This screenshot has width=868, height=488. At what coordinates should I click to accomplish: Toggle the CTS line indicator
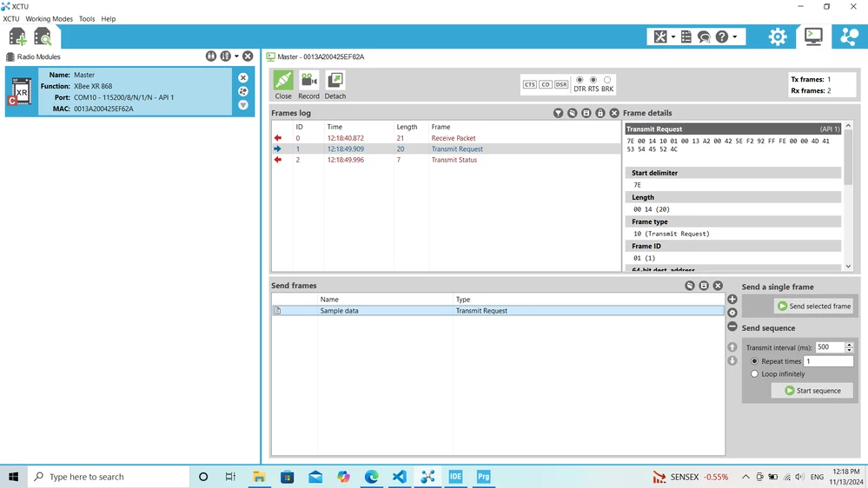[x=530, y=84]
